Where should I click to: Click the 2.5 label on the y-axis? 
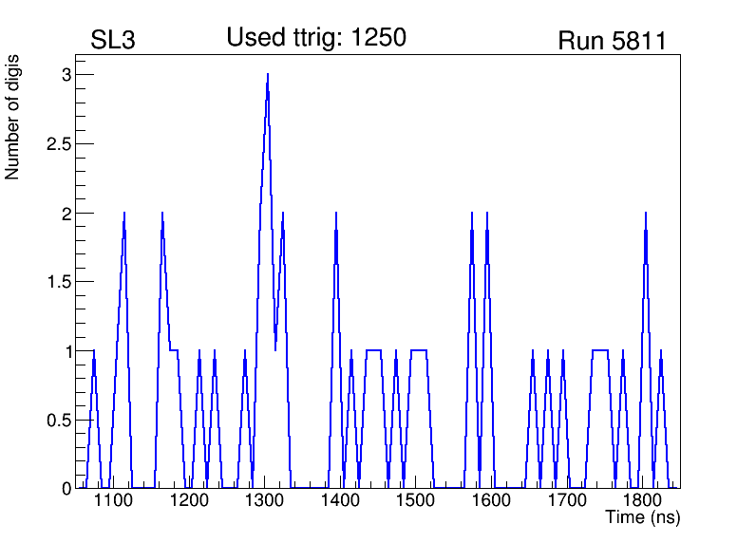click(59, 144)
